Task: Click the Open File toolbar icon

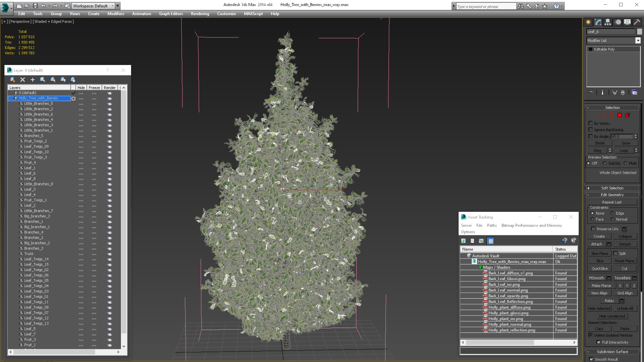Action: [x=27, y=6]
